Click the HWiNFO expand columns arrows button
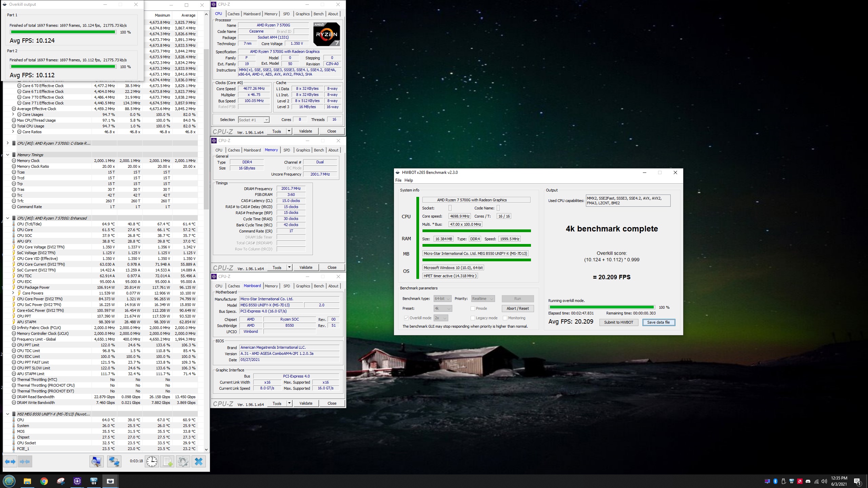The height and width of the screenshot is (488, 868). coord(10,462)
